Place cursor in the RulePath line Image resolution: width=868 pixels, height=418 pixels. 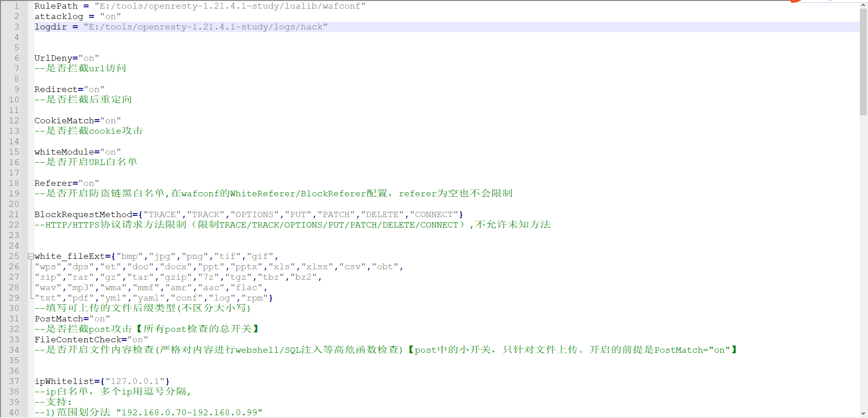point(200,6)
